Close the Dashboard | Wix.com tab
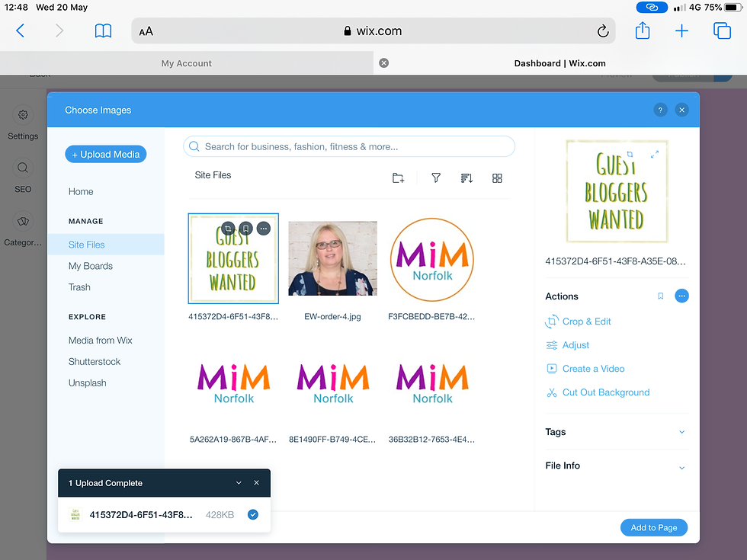The width and height of the screenshot is (747, 560). point(383,62)
